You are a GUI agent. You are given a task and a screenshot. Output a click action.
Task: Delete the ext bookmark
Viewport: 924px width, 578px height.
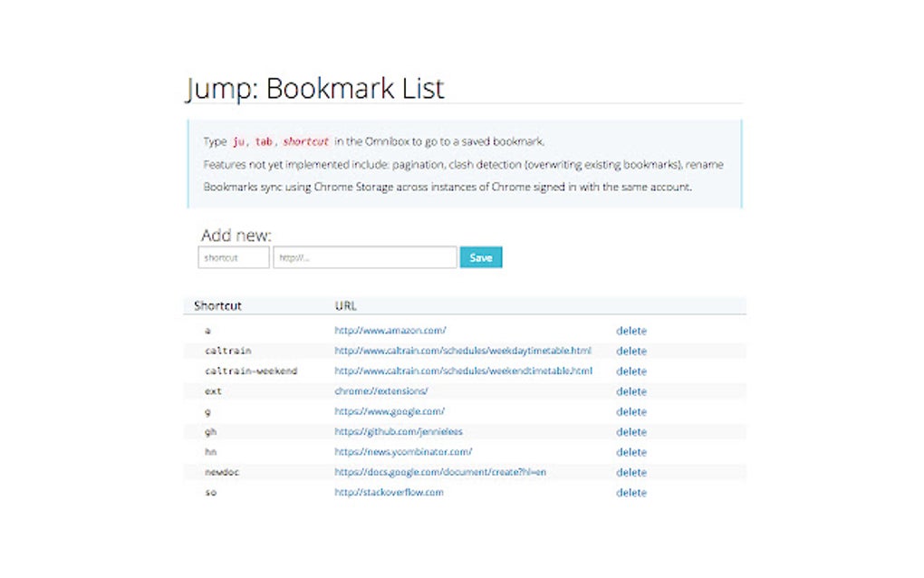coord(631,391)
